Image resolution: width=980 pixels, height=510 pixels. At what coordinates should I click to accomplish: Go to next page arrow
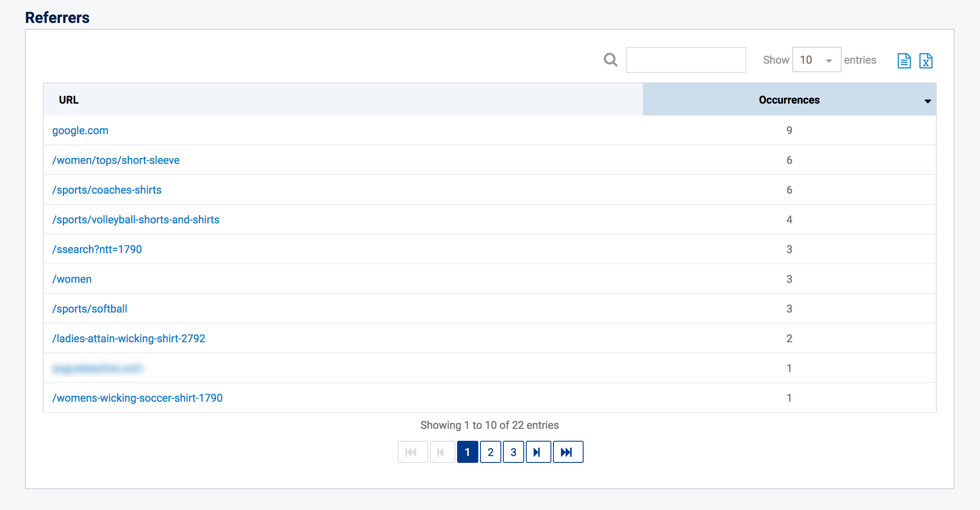coord(538,452)
